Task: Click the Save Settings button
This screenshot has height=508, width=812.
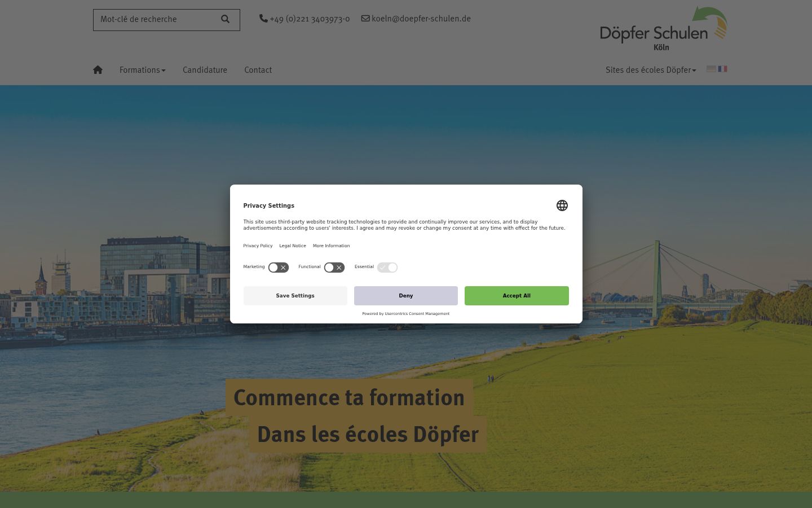Action: click(x=295, y=296)
